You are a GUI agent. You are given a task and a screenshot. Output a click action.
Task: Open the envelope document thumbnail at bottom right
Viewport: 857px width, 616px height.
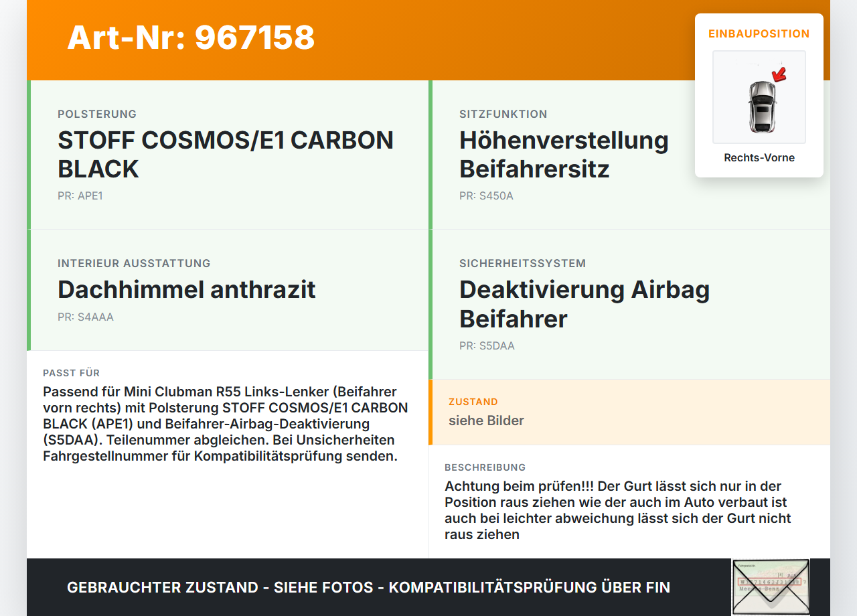tap(771, 587)
